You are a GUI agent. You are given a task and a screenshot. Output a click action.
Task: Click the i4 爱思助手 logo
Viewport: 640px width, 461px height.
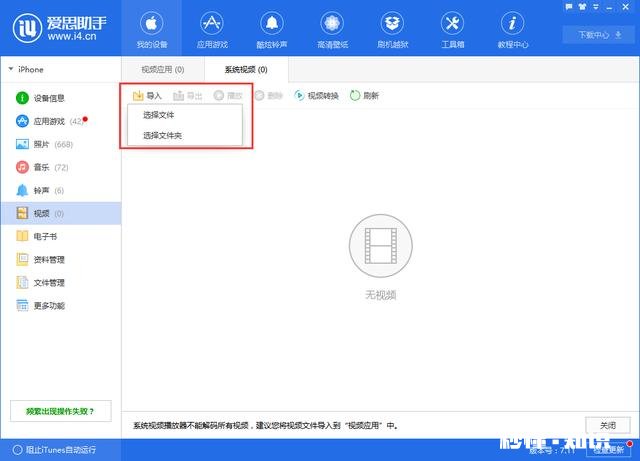(x=60, y=28)
